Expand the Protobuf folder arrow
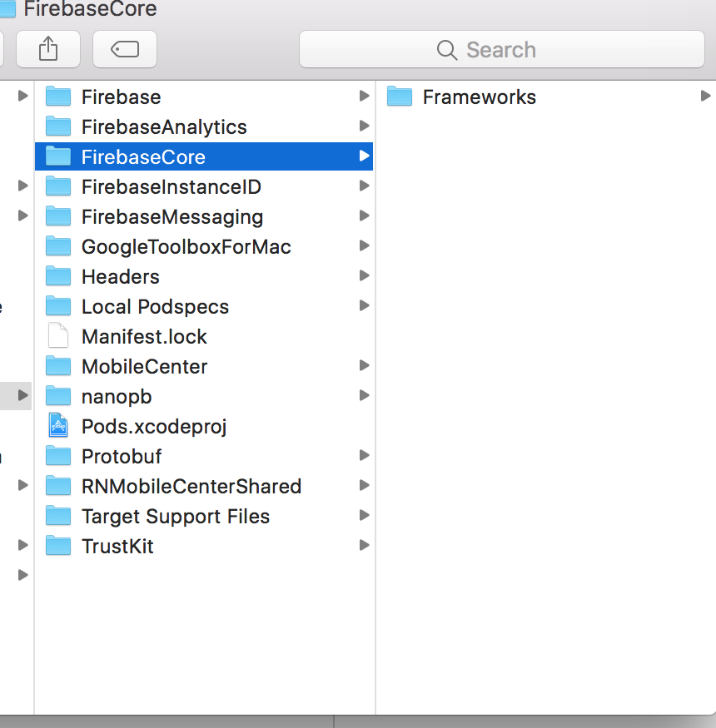Screen dimensions: 716x728 (x=365, y=455)
